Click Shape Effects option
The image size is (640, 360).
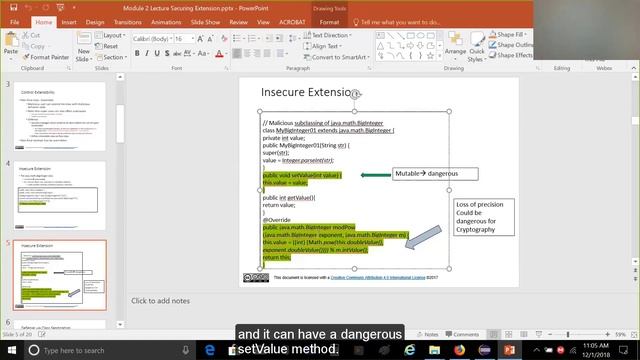tap(511, 55)
